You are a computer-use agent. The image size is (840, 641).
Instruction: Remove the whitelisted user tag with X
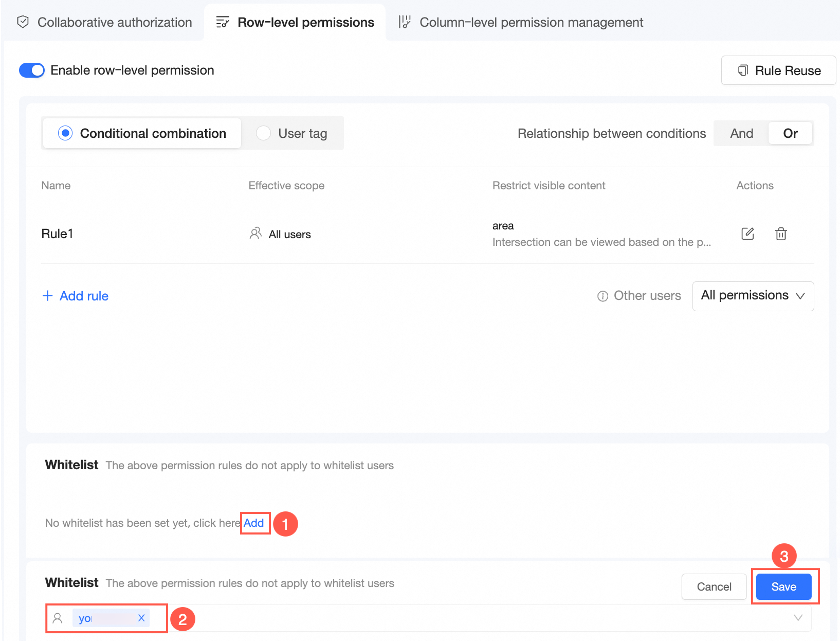coord(141,618)
